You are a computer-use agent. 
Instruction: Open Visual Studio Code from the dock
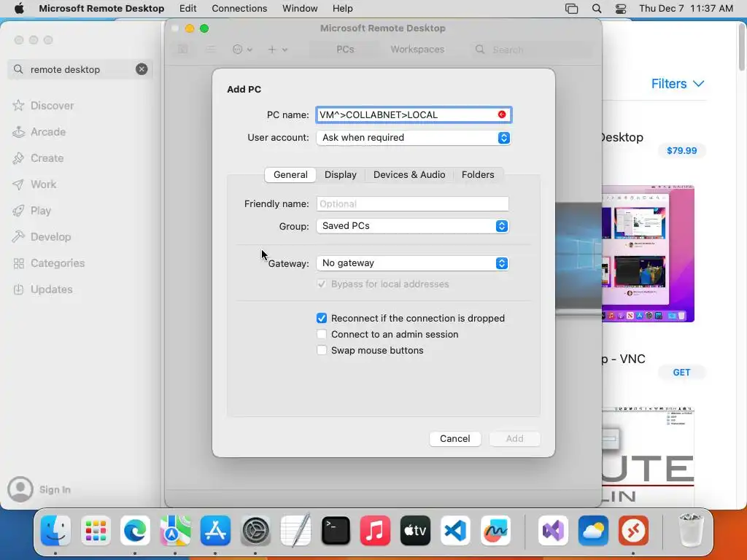click(x=455, y=531)
